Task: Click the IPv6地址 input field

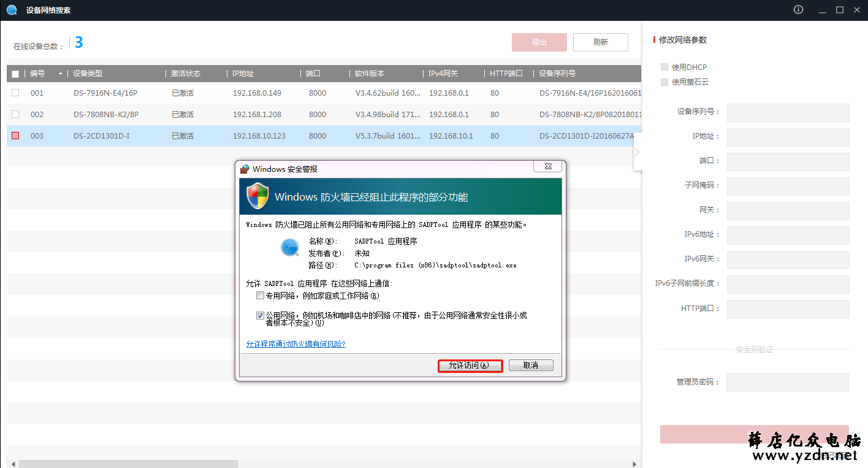Action: (788, 236)
